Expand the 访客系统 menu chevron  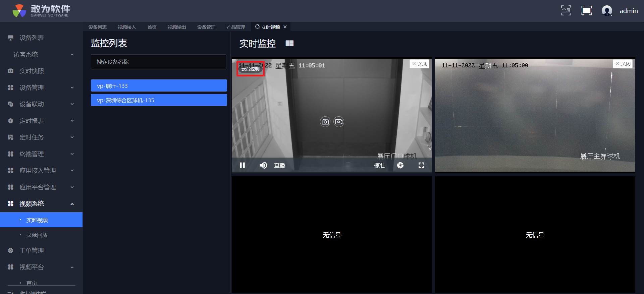[x=72, y=54]
